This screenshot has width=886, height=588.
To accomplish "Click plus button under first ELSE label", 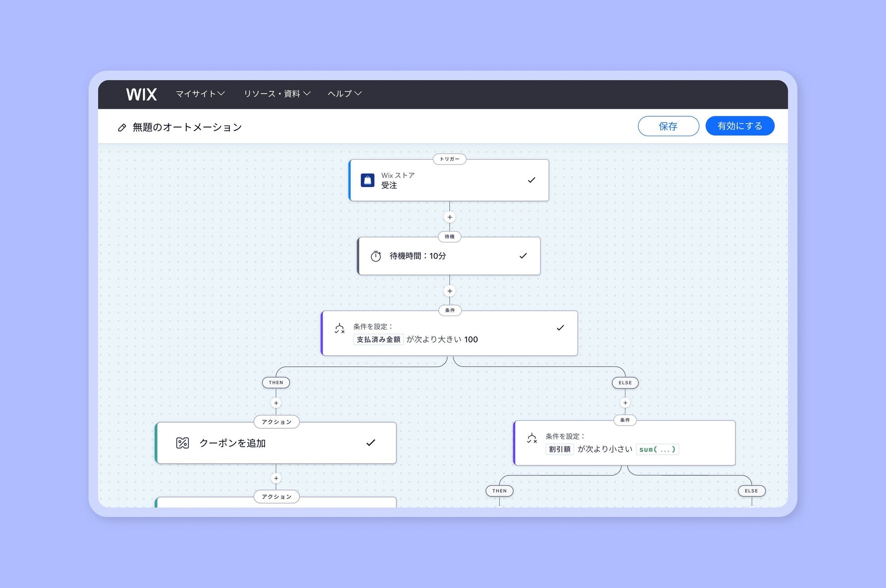I will [x=625, y=403].
